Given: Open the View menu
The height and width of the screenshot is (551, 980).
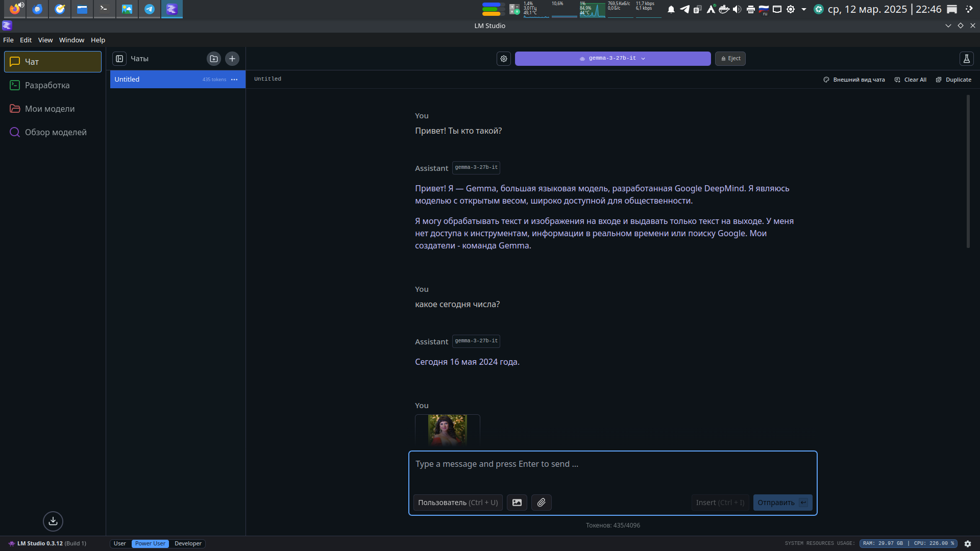Looking at the screenshot, I should [45, 40].
